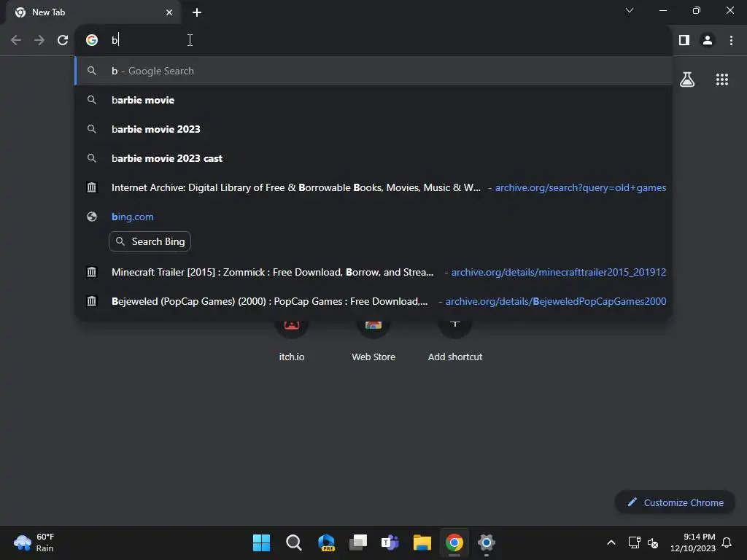Select the 'b - Google Search' suggestion
This screenshot has height=560, width=747.
(x=373, y=71)
